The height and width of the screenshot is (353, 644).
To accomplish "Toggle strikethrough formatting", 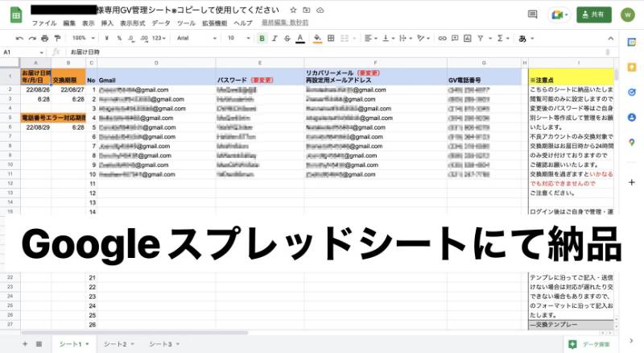I will point(287,38).
